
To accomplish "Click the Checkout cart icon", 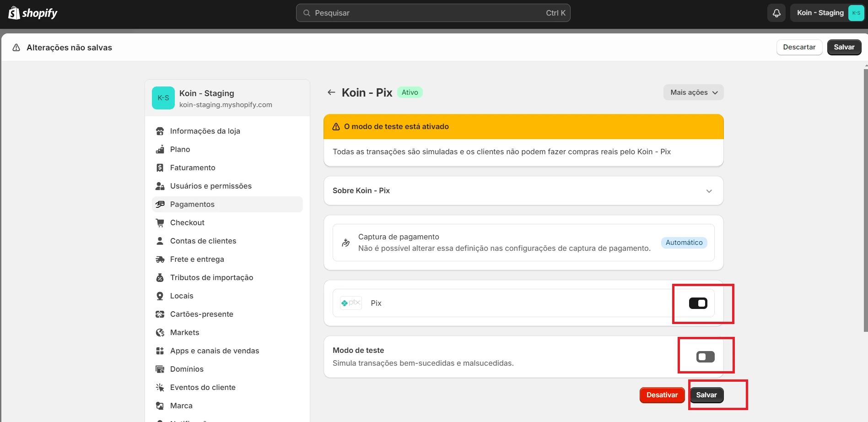I will tap(160, 222).
